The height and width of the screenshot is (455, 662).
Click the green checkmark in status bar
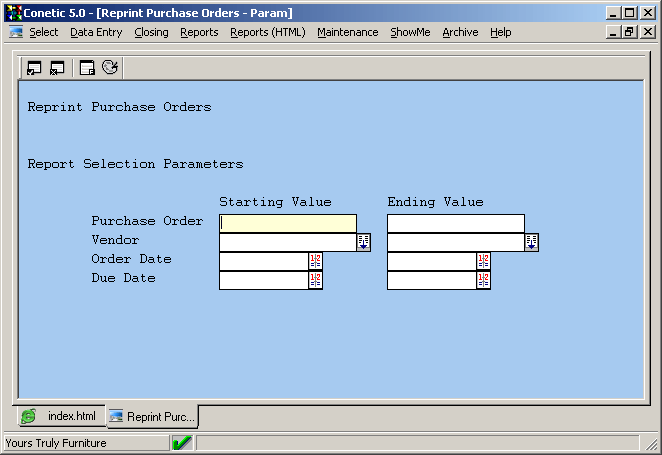click(181, 443)
